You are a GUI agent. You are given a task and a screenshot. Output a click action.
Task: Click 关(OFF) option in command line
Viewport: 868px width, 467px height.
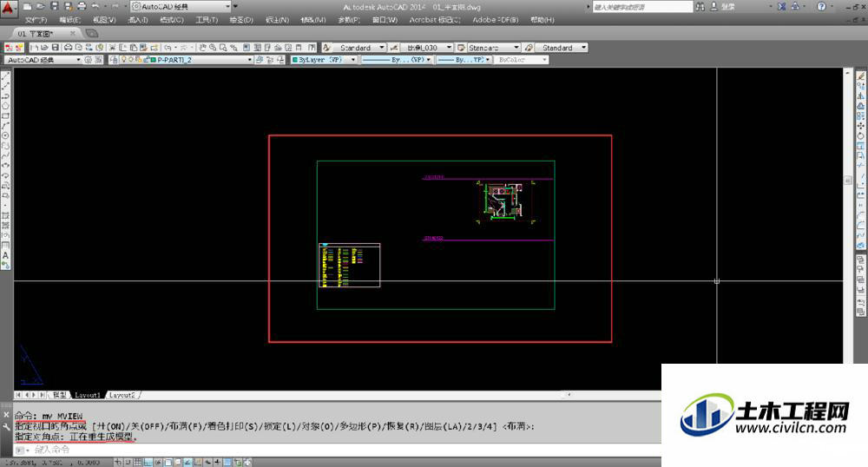point(145,426)
